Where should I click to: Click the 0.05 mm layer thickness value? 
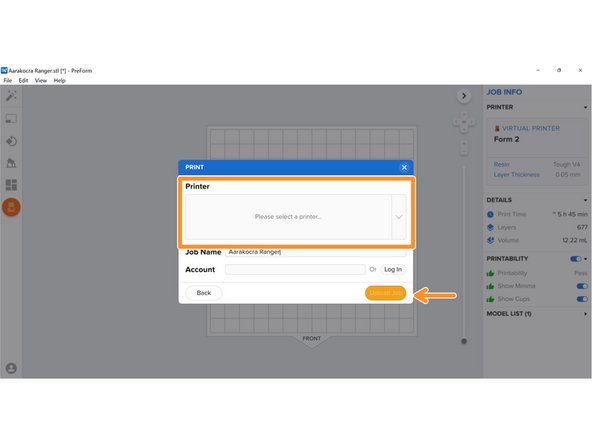[568, 174]
